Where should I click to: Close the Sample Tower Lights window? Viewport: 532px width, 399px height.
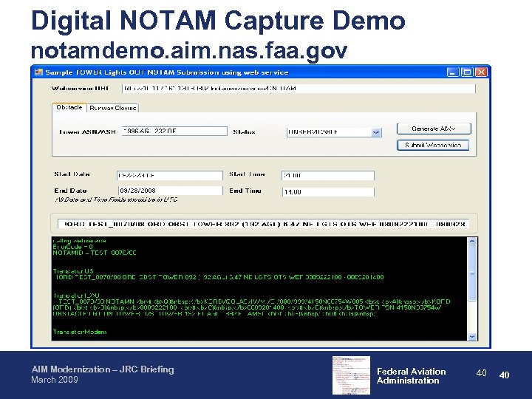pos(482,72)
